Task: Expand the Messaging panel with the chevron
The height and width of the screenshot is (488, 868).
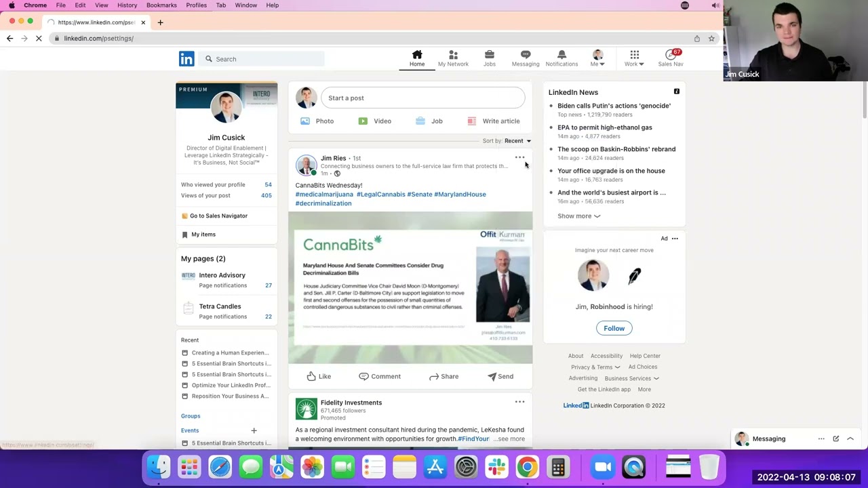Action: (x=850, y=439)
